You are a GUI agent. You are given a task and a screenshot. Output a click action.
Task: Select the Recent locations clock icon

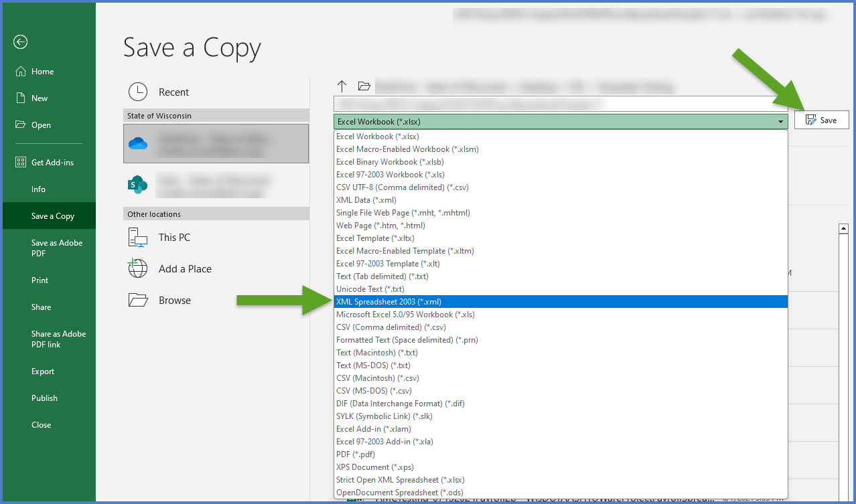(x=137, y=92)
